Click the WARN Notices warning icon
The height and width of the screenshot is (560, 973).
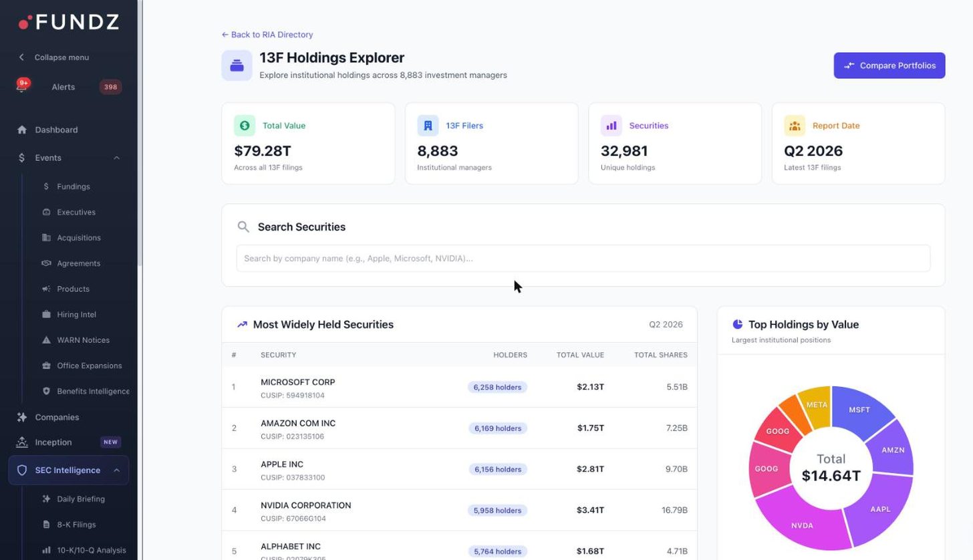(x=46, y=340)
